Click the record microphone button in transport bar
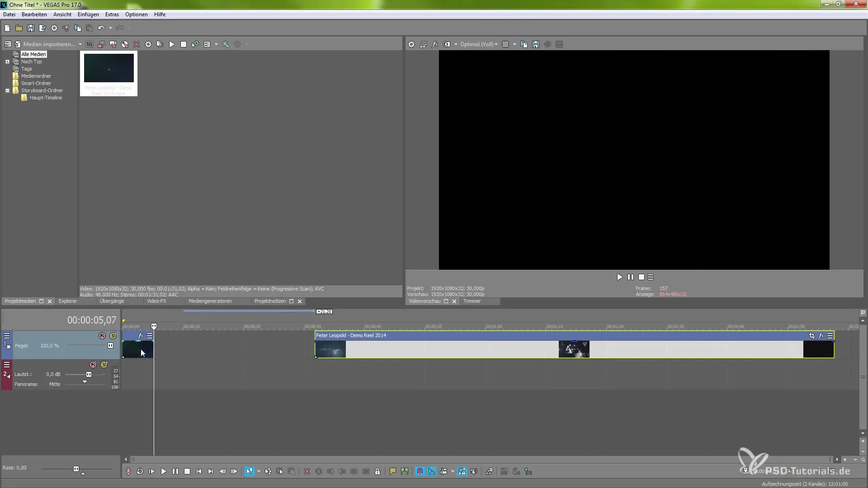 [128, 471]
